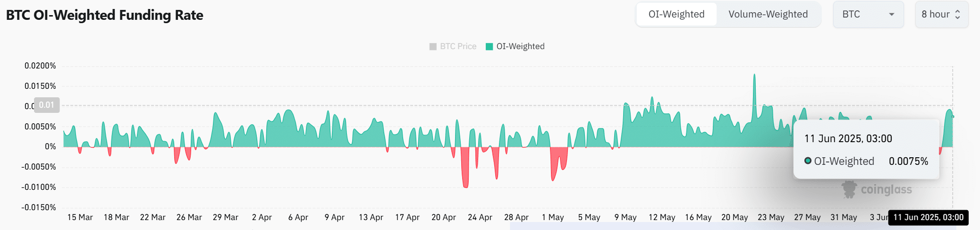Click the -0.0050% y-axis label
Screen dimensions: 980x230
pos(39,167)
